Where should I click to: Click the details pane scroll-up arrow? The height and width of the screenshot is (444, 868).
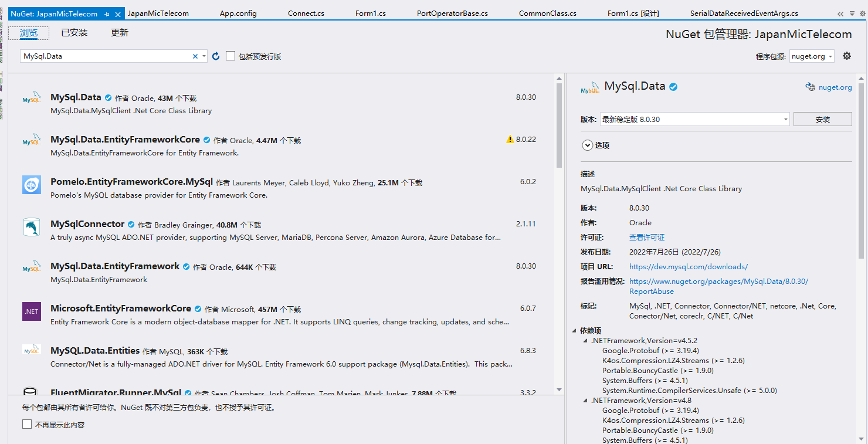tap(861, 77)
